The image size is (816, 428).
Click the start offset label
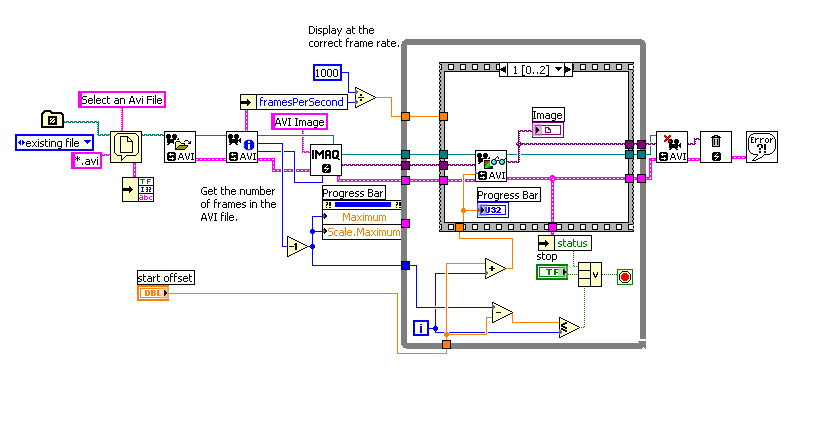(x=165, y=278)
